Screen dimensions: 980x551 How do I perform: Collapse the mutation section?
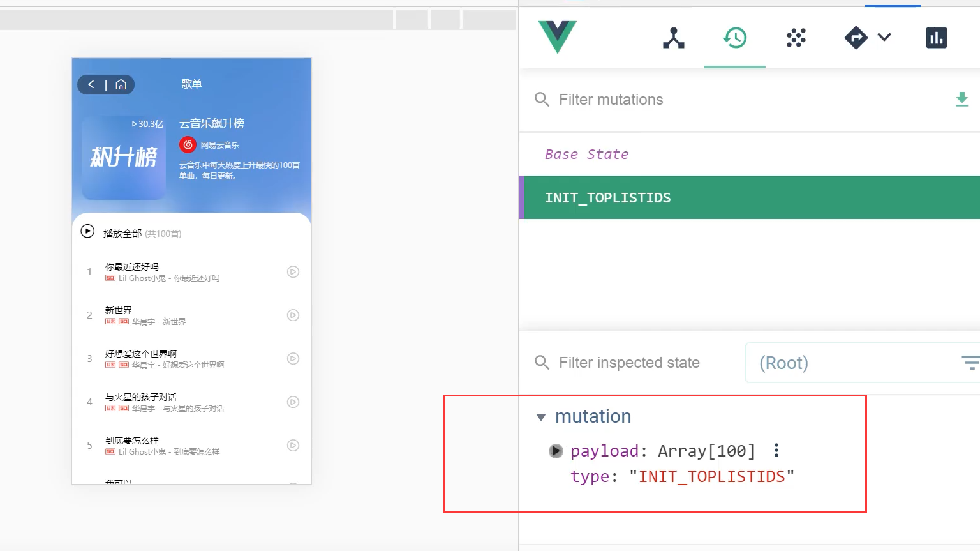click(541, 417)
